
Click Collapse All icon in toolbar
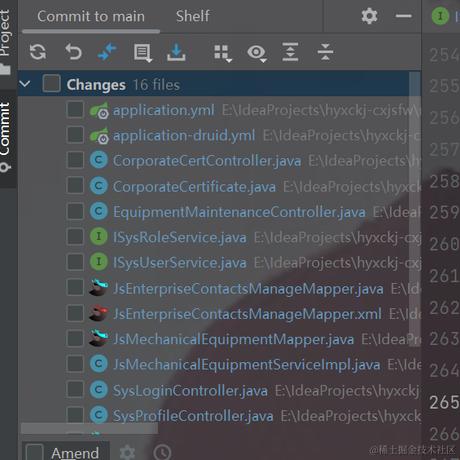(x=325, y=52)
